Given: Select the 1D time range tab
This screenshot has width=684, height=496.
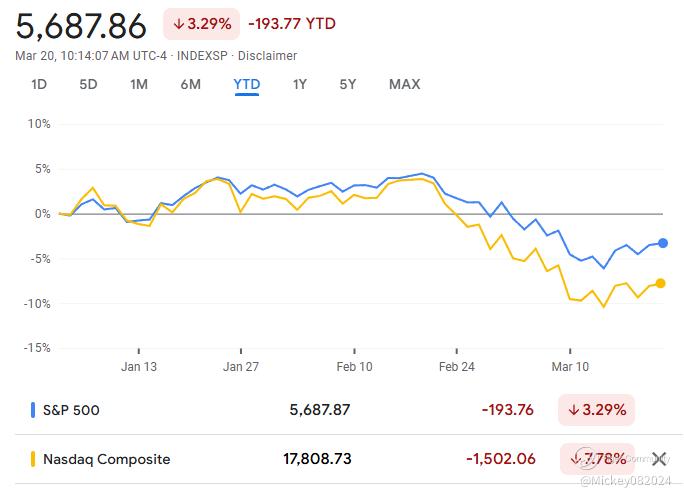Looking at the screenshot, I should (x=39, y=84).
